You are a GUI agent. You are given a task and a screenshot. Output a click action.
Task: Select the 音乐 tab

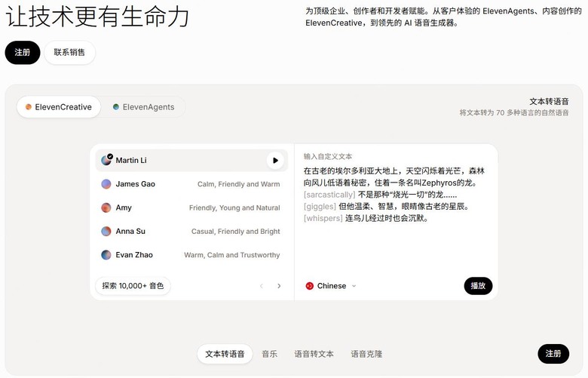point(270,354)
